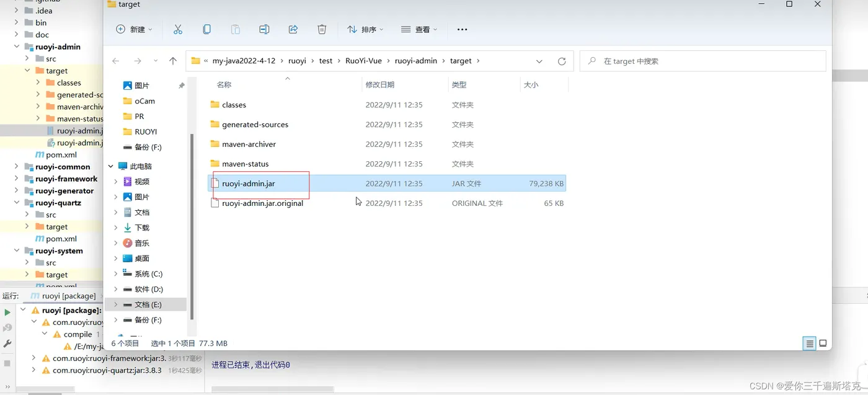The image size is (868, 395).
Task: Select the compile node in build output
Action: 77,334
